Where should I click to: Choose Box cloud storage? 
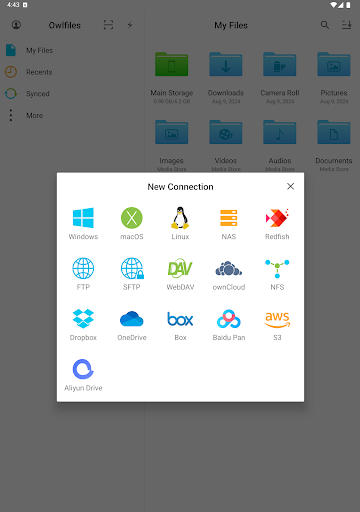tap(180, 324)
